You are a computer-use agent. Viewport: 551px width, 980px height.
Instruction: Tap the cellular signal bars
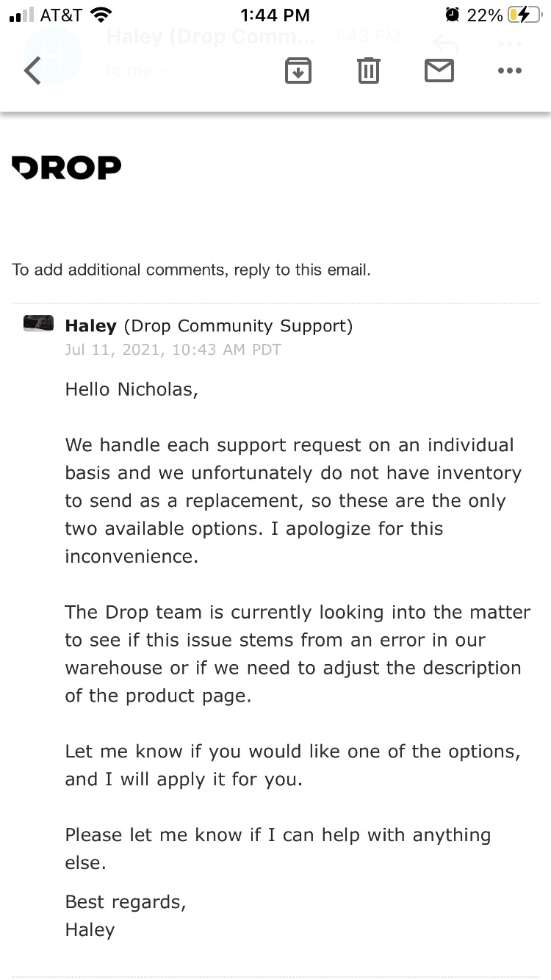[x=22, y=15]
